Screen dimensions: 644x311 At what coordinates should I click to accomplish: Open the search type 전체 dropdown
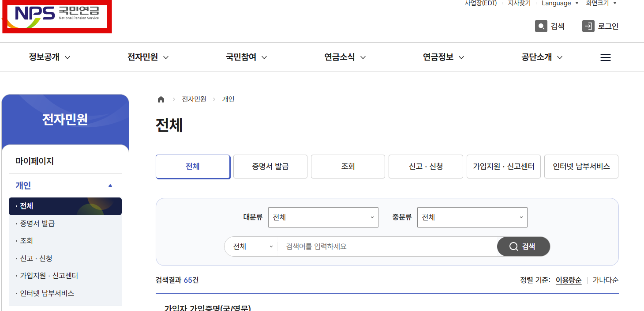[x=251, y=246]
